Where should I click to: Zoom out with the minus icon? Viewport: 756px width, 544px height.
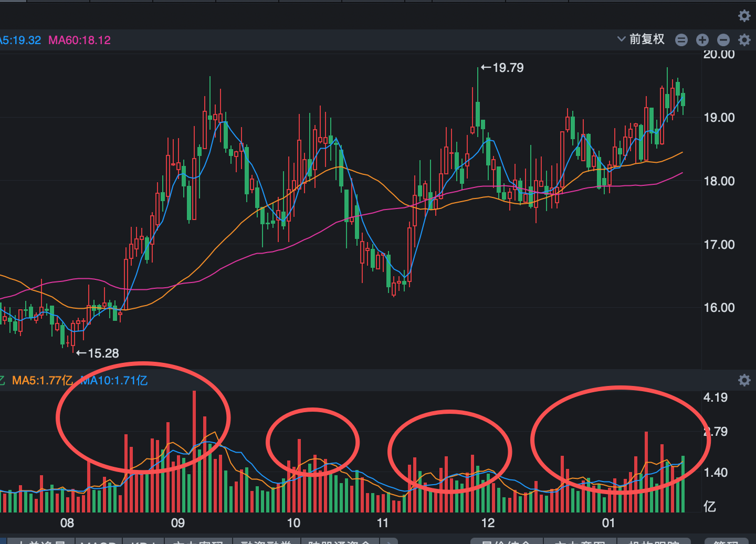click(x=723, y=40)
